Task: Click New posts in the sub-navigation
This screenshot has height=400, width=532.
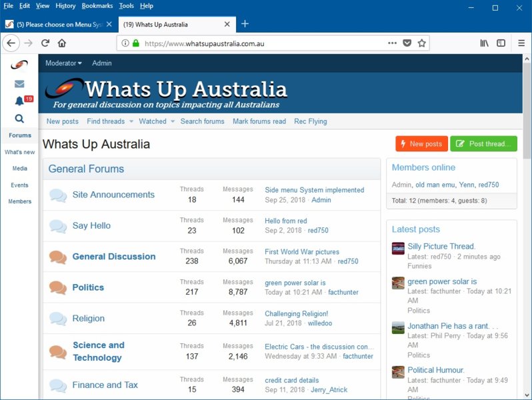Action: [x=63, y=121]
